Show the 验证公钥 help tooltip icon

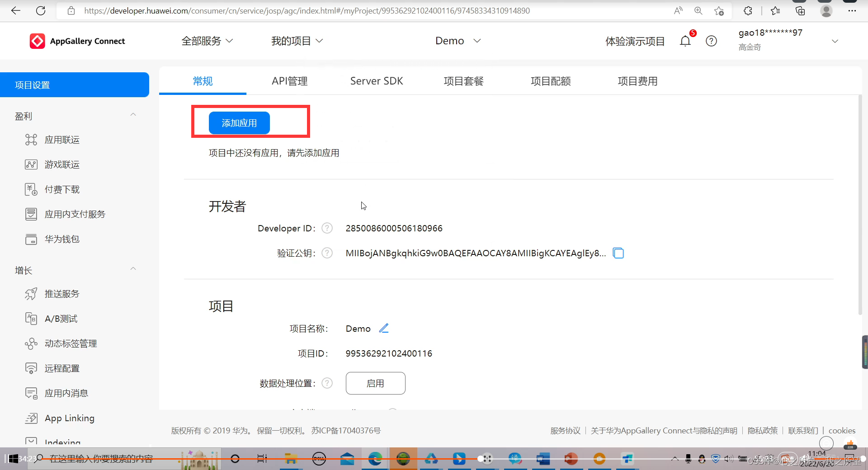pos(327,253)
